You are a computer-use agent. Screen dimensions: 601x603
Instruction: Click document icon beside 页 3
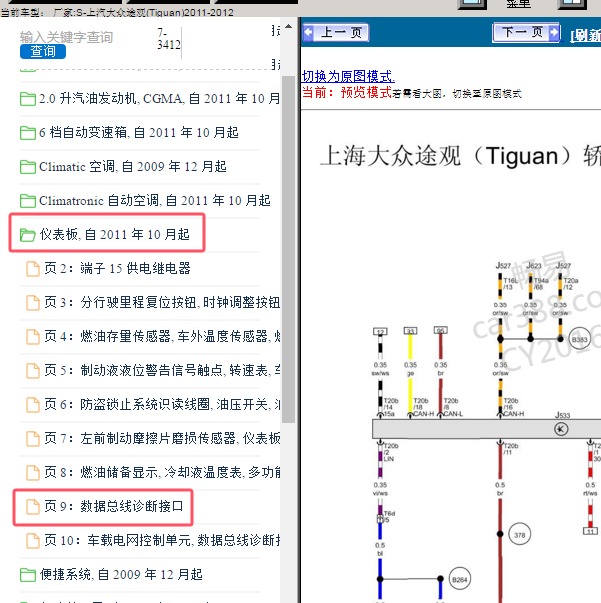click(33, 303)
